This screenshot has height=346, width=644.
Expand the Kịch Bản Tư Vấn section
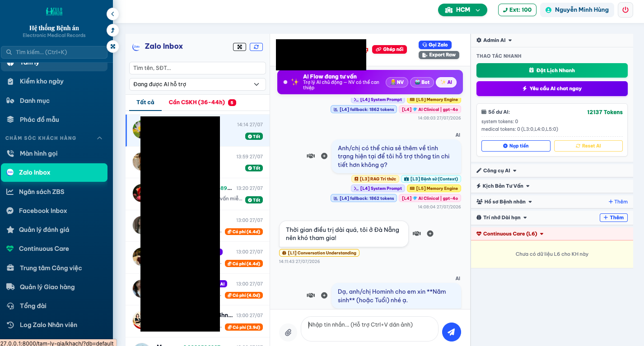point(503,186)
